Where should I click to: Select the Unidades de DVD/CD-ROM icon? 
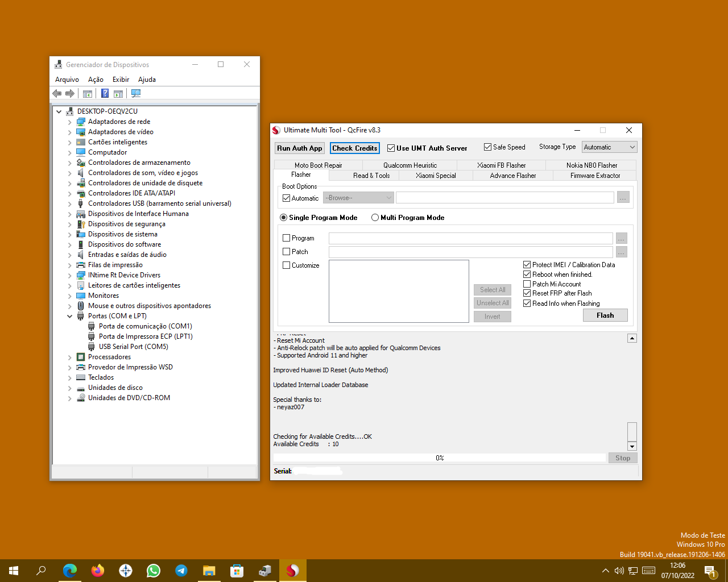point(81,398)
